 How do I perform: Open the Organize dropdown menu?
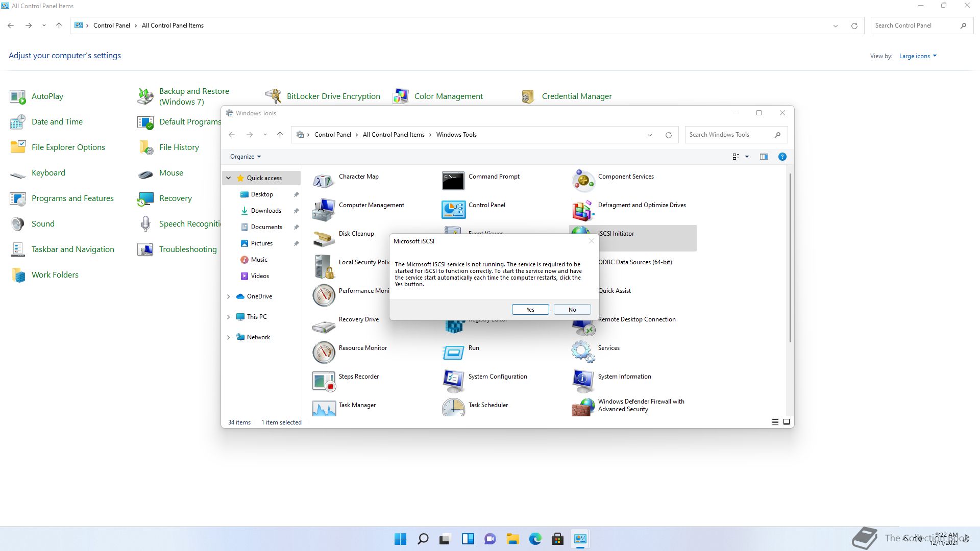[x=246, y=157]
